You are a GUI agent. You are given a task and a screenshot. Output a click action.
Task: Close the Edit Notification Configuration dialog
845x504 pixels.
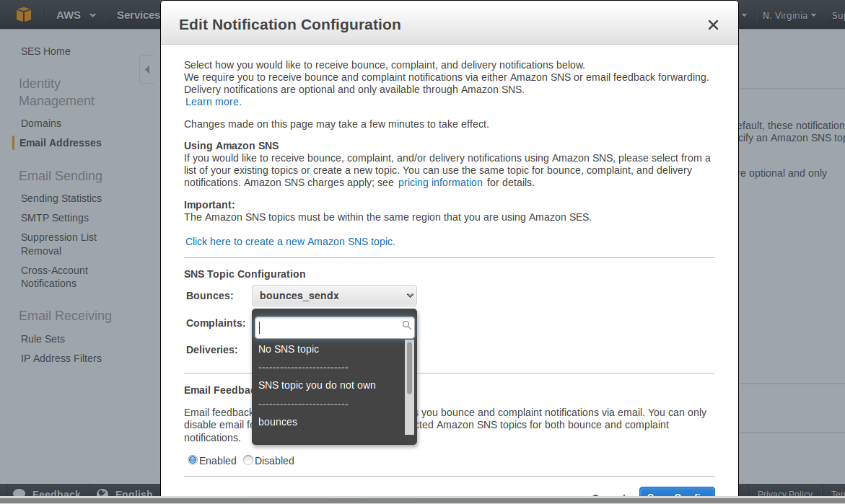pos(713,25)
